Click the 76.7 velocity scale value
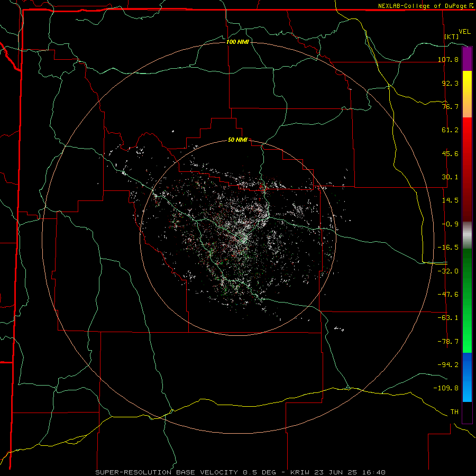 pos(450,106)
